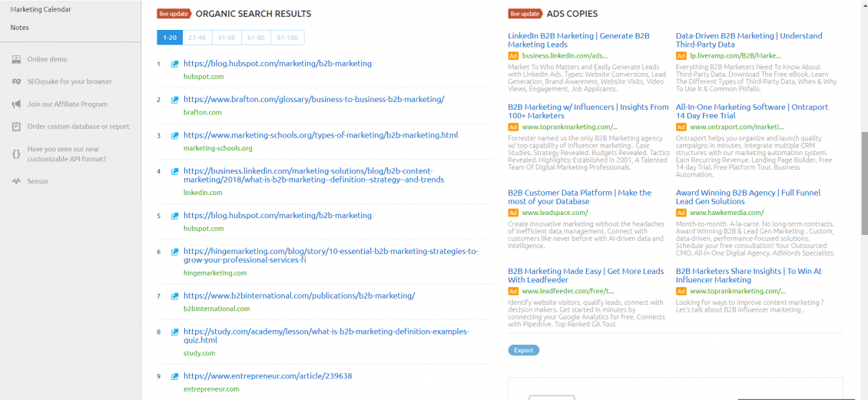Click the API format braces icon
The image size is (868, 400).
pos(16,154)
